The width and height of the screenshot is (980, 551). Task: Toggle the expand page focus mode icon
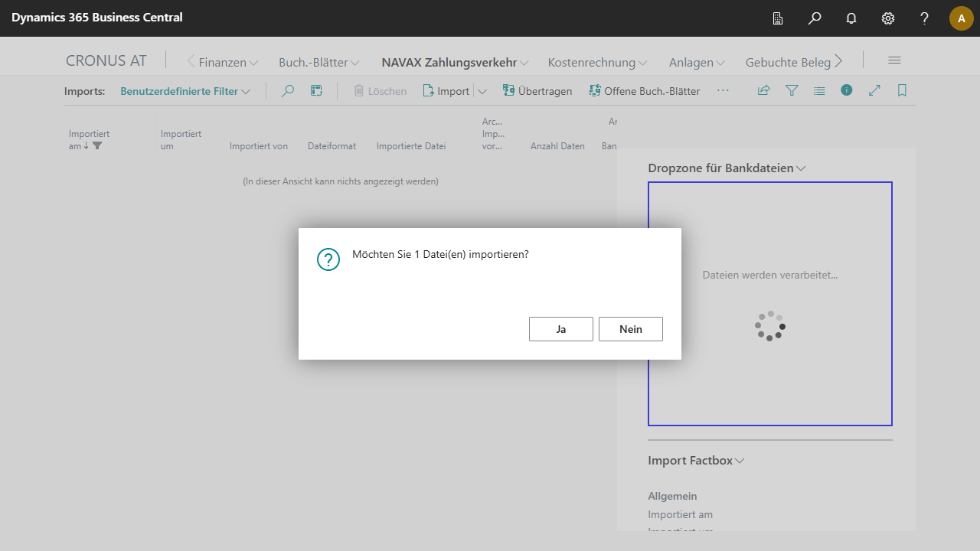click(874, 90)
